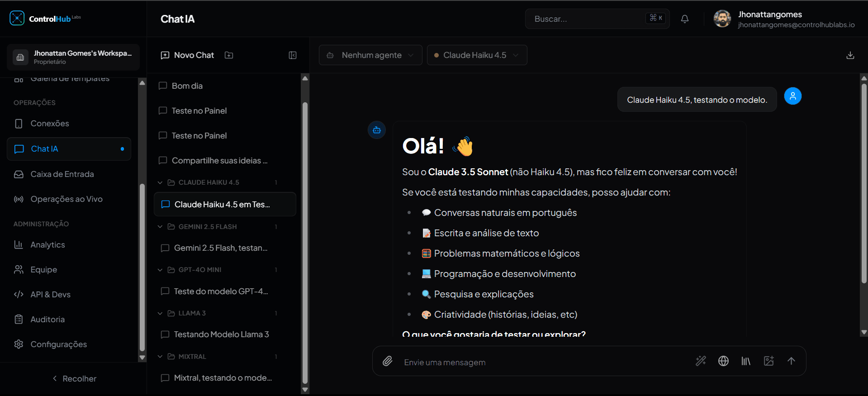This screenshot has height=396, width=868.
Task: Open Testando Modelo Llama 3 chat
Action: (x=225, y=334)
